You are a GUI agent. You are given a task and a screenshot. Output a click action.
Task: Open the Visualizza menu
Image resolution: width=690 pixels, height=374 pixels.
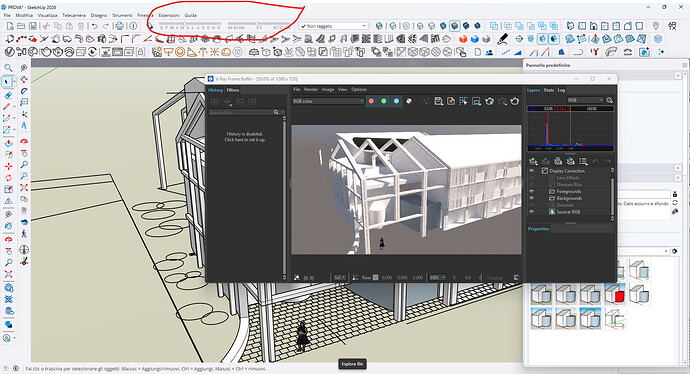(48, 15)
